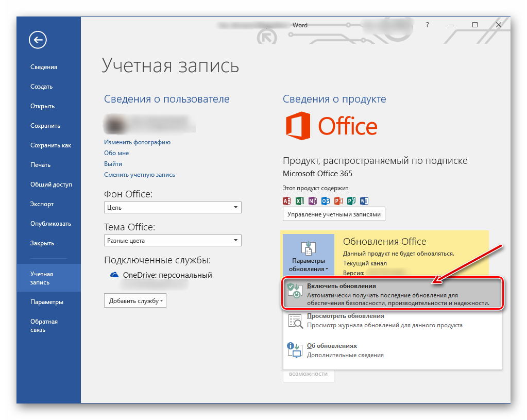
Task: Open the Сведения sidebar tab
Action: pos(44,67)
